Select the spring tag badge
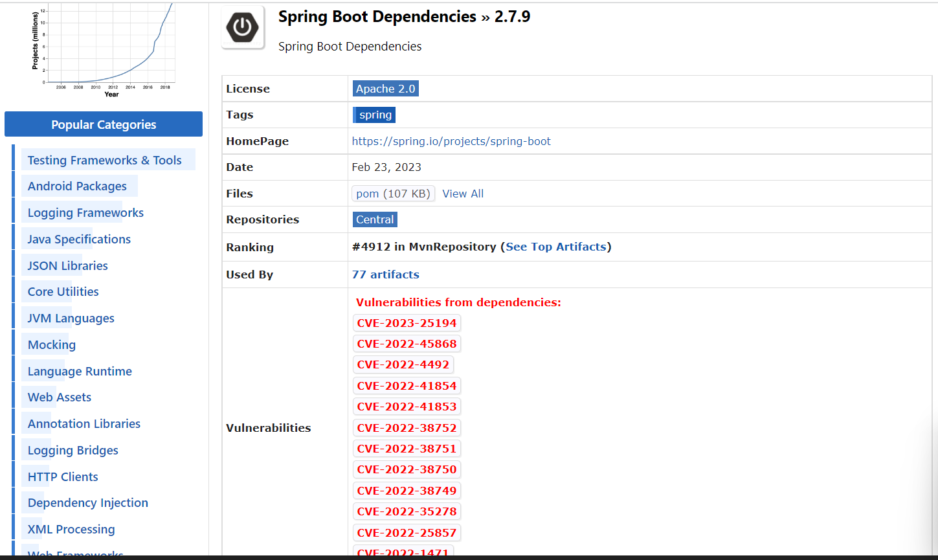 click(374, 115)
